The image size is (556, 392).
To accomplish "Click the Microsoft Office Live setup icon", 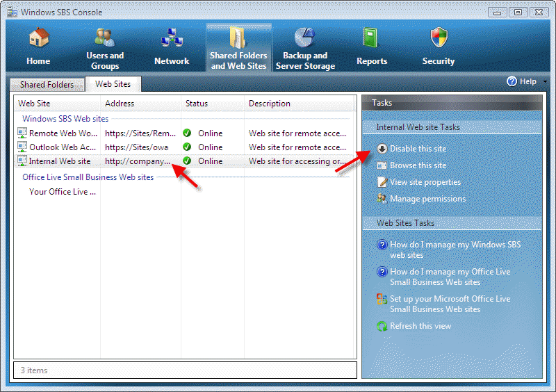I will (x=382, y=299).
